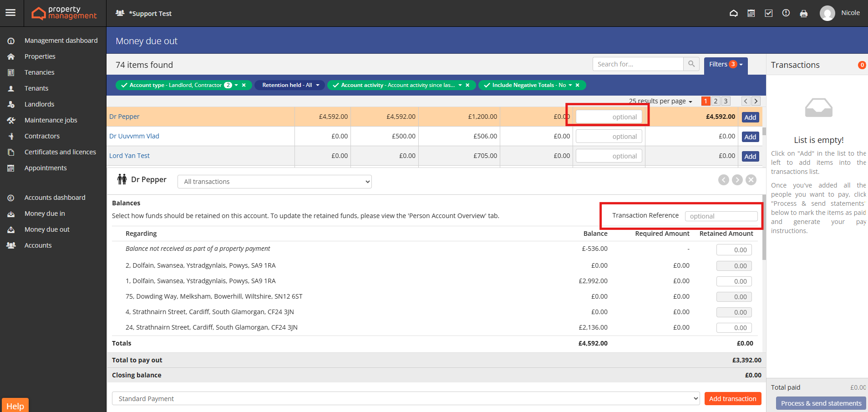Navigate to Accounts dashboard in sidebar
This screenshot has height=412, width=868.
coord(55,198)
